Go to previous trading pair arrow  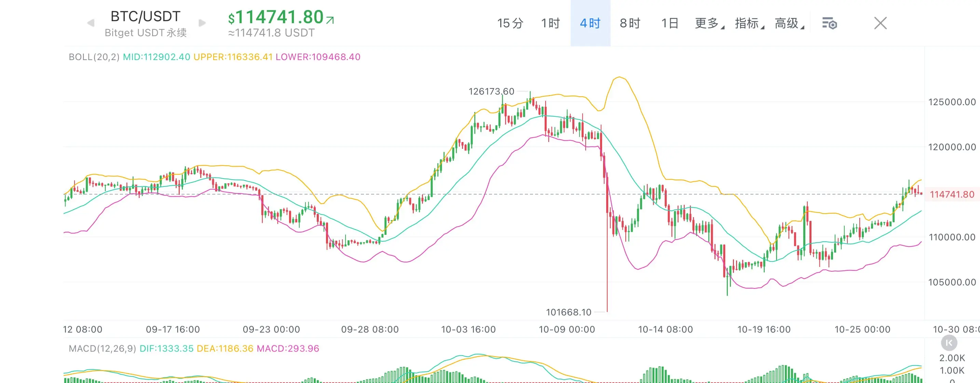91,23
